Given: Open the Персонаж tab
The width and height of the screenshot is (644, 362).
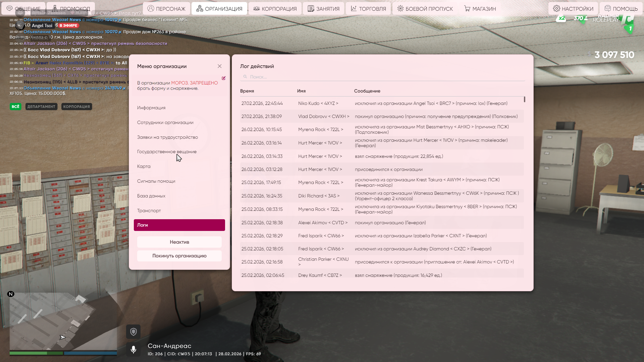Looking at the screenshot, I should 166,9.
